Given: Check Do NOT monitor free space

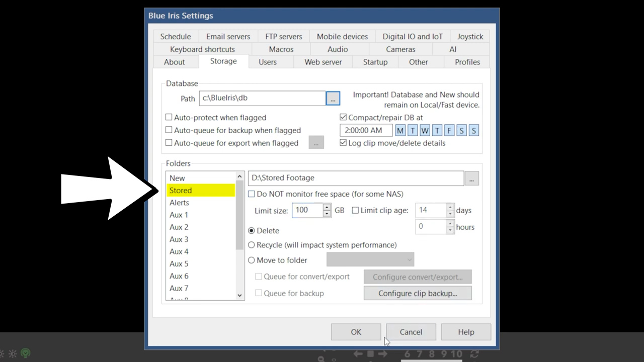Looking at the screenshot, I should (252, 194).
